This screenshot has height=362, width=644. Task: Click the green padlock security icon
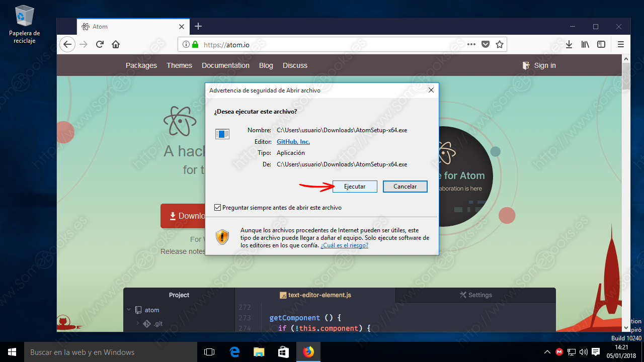195,44
